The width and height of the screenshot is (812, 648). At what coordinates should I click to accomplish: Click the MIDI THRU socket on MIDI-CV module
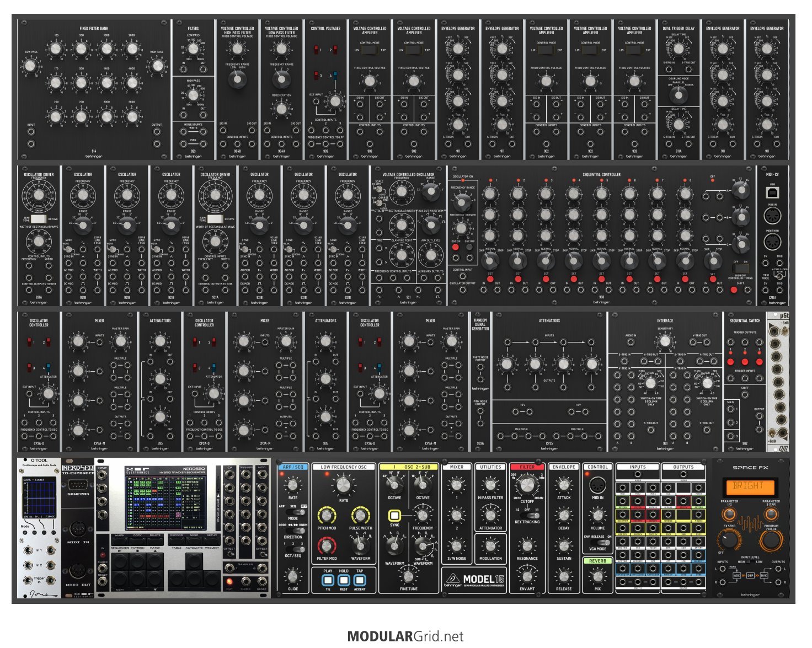tap(772, 242)
